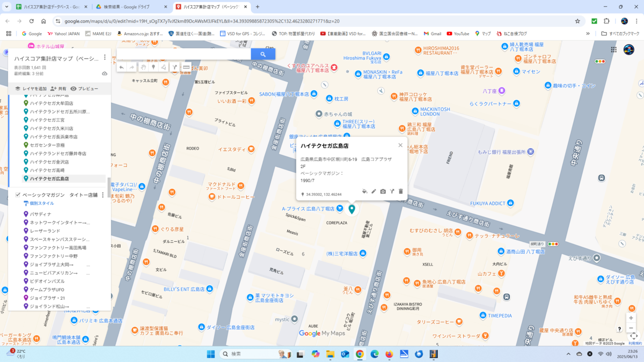Select the hand pan tool

[143, 67]
